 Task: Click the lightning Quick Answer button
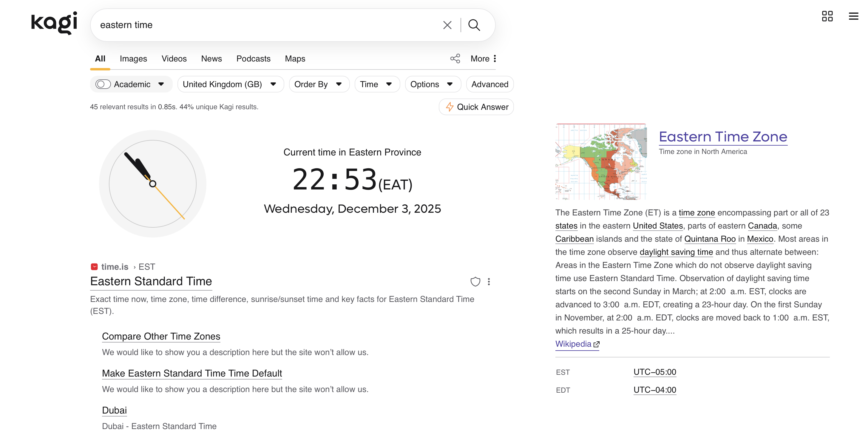(x=476, y=107)
